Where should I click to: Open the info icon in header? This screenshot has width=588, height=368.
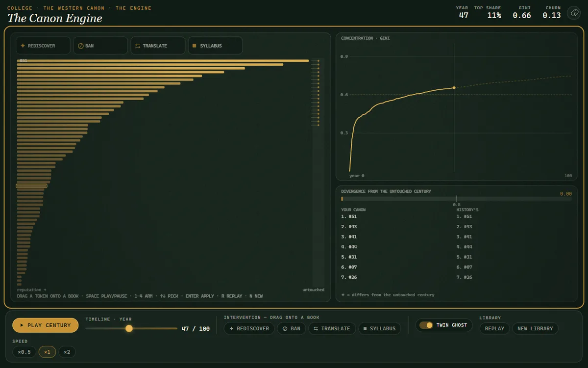click(x=573, y=13)
